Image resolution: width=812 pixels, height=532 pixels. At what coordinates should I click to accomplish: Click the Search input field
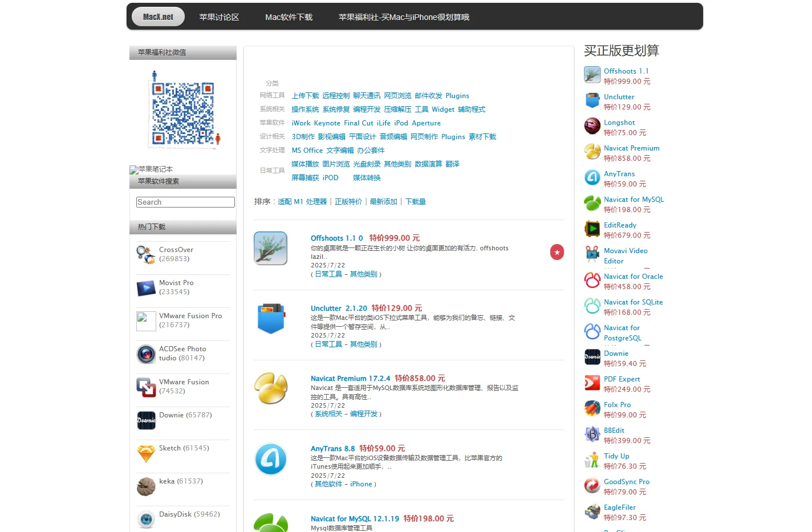[x=185, y=202]
